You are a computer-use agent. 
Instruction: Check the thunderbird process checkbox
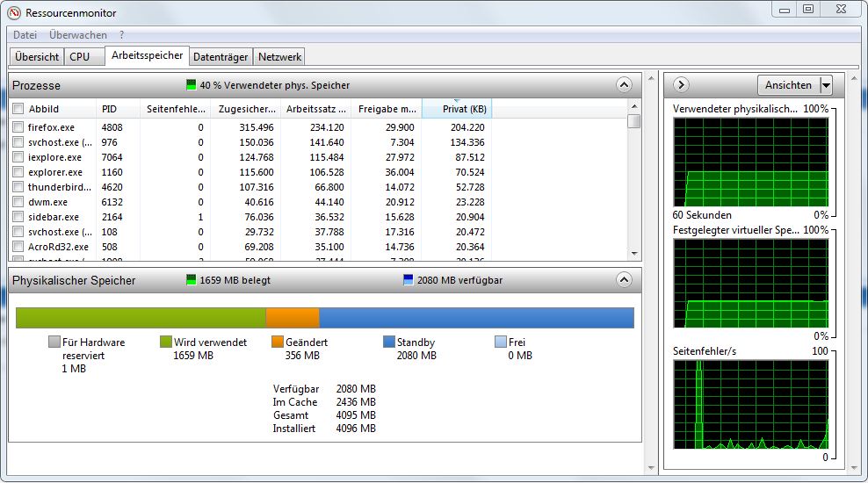coord(18,186)
